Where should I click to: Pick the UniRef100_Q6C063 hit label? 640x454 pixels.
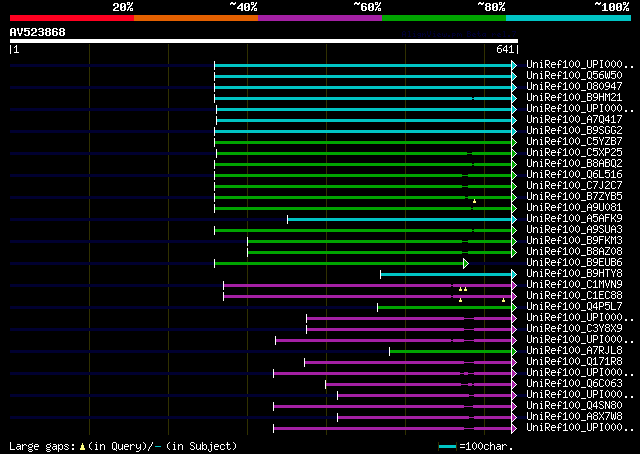tap(574, 384)
